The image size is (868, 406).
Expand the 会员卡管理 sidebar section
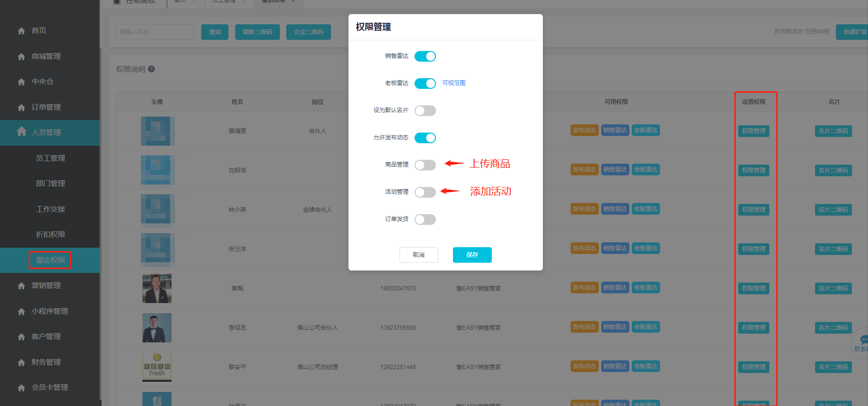pos(50,388)
